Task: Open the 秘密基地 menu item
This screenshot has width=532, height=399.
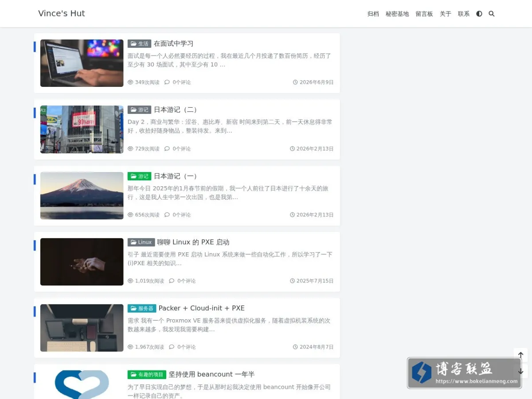Action: (x=397, y=14)
